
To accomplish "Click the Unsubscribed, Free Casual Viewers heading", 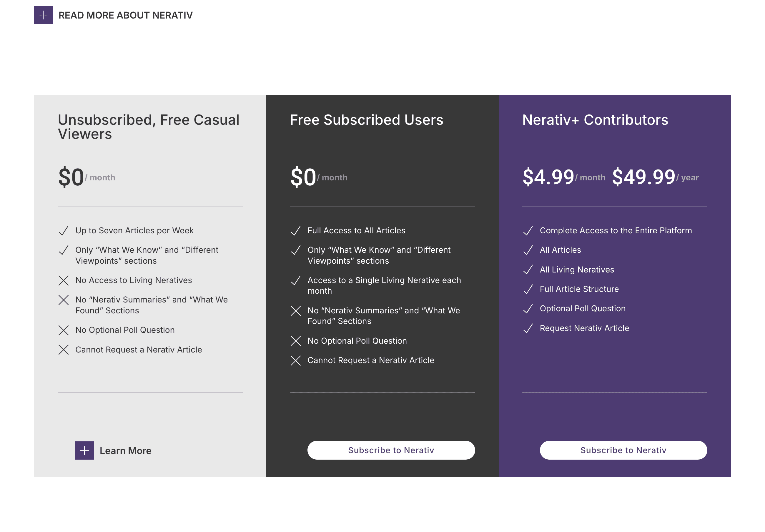I will point(148,127).
